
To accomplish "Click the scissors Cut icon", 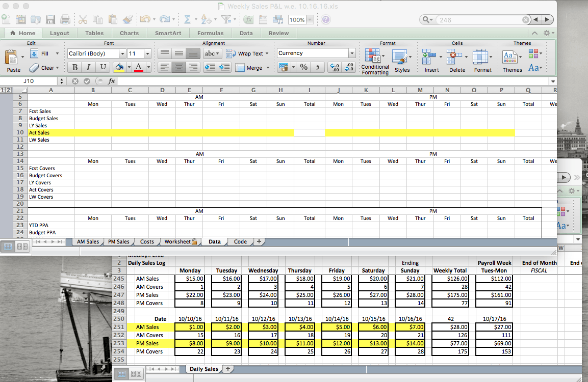I will 83,19.
